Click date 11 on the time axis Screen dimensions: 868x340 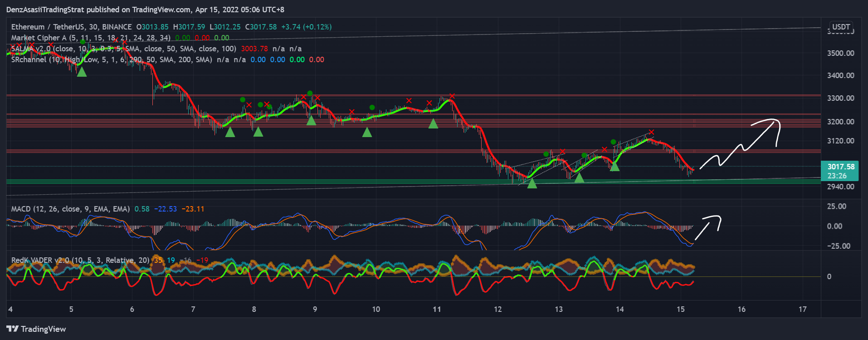(437, 309)
